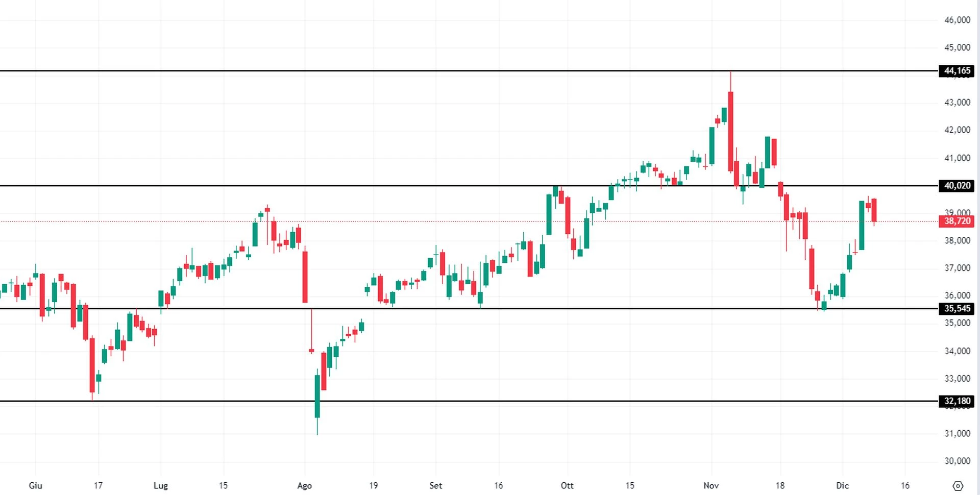Viewport: 980px width, 495px height.
Task: Click the 46,000 price scale label
Action: click(x=957, y=20)
